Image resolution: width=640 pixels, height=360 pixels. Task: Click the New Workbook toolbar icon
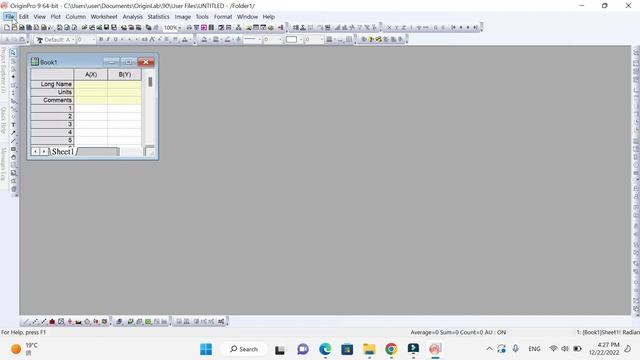pyautogui.click(x=22, y=27)
